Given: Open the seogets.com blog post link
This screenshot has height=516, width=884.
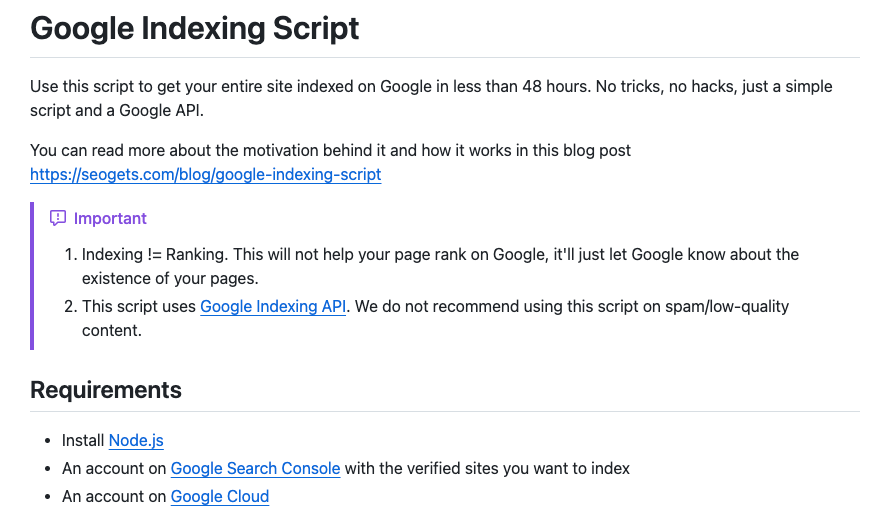Looking at the screenshot, I should coord(206,175).
